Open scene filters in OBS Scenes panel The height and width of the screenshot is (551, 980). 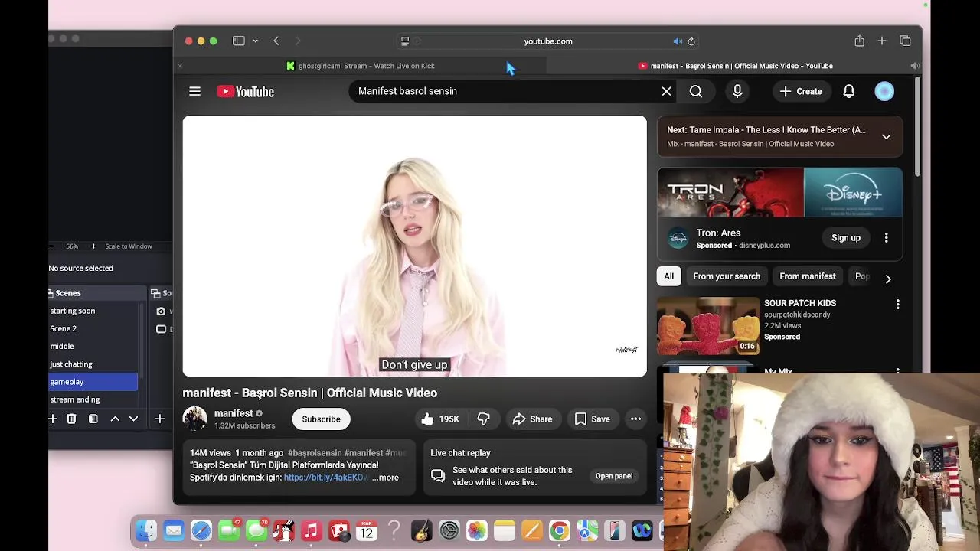(x=93, y=419)
